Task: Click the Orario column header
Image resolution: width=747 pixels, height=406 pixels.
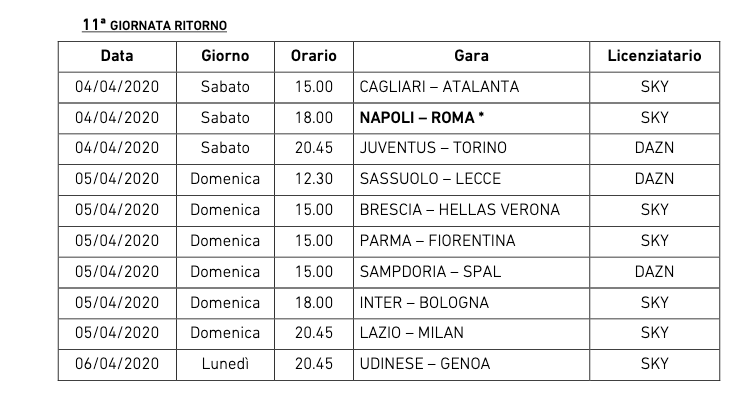Action: click(314, 56)
